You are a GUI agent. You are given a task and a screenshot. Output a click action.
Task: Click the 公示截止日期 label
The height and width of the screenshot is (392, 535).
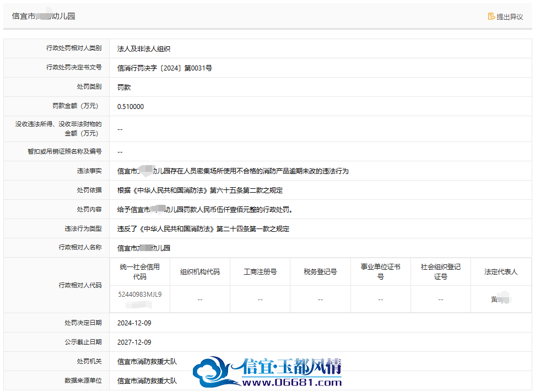[83, 342]
